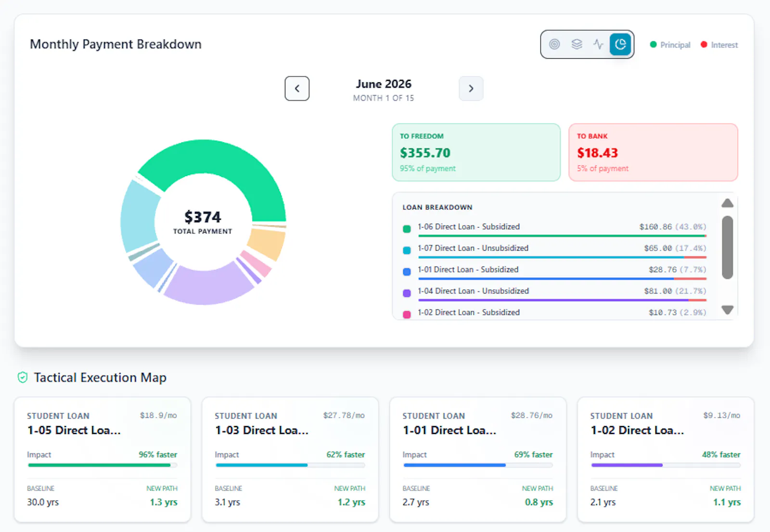Click the 'LOAN BREAKDOWN' heading
This screenshot has width=770, height=532.
437,207
